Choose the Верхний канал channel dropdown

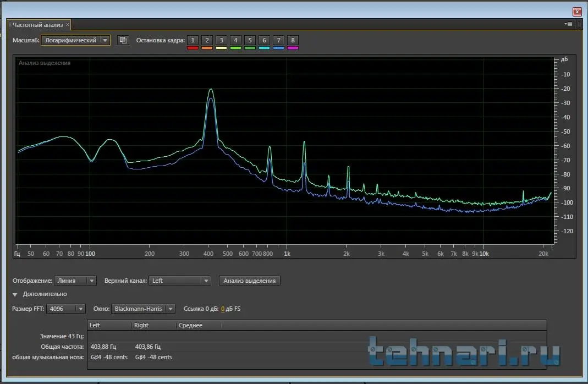coord(180,281)
